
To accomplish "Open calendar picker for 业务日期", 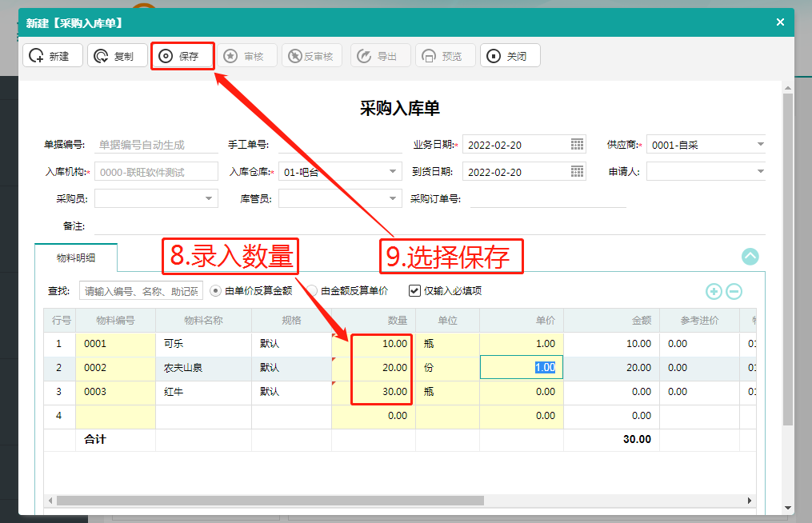I will point(577,145).
